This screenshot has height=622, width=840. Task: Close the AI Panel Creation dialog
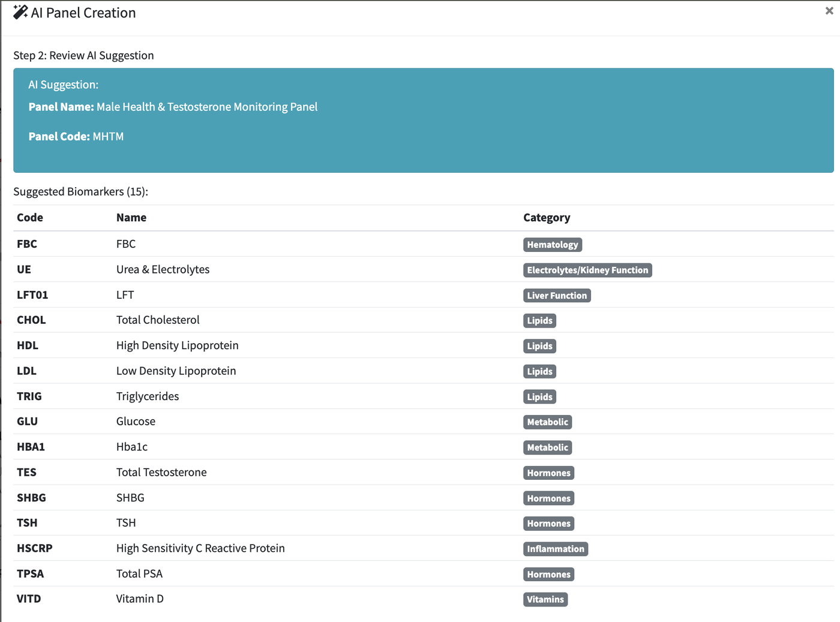point(829,11)
